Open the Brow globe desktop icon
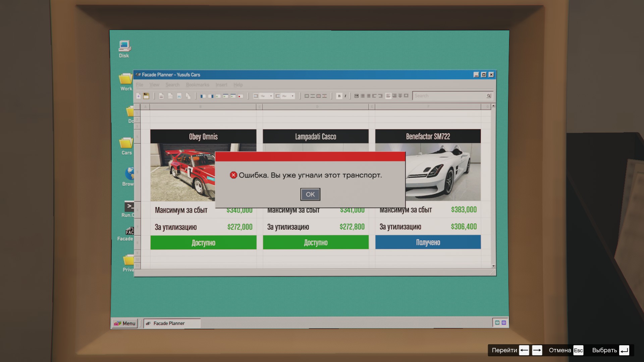Image resolution: width=644 pixels, height=362 pixels. click(128, 177)
